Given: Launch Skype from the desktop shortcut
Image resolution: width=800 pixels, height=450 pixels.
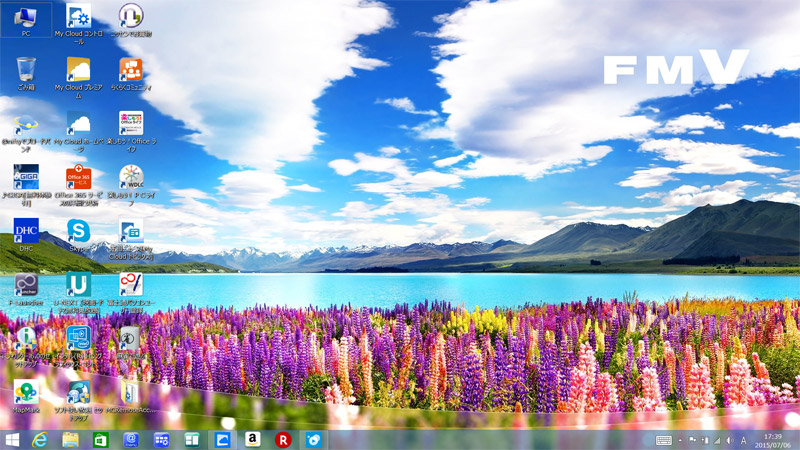Looking at the screenshot, I should [78, 231].
